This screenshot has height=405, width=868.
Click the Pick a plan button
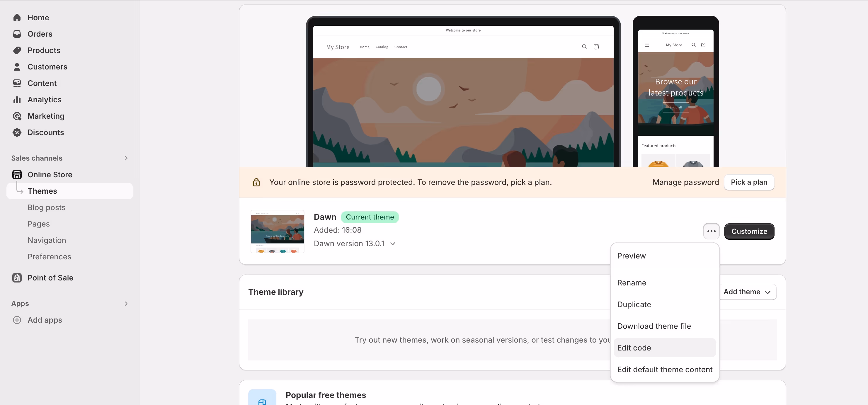coord(749,182)
